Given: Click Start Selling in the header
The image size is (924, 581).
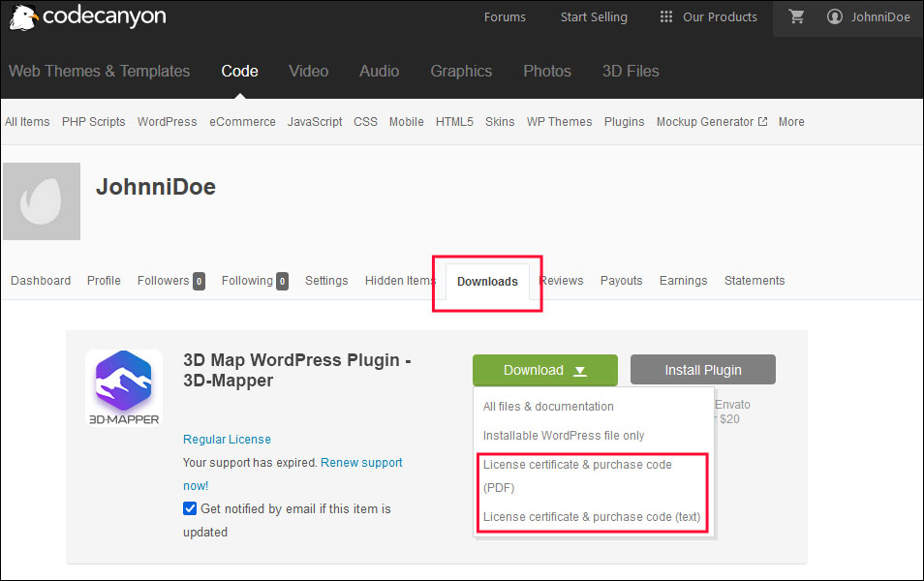Looking at the screenshot, I should (x=594, y=17).
